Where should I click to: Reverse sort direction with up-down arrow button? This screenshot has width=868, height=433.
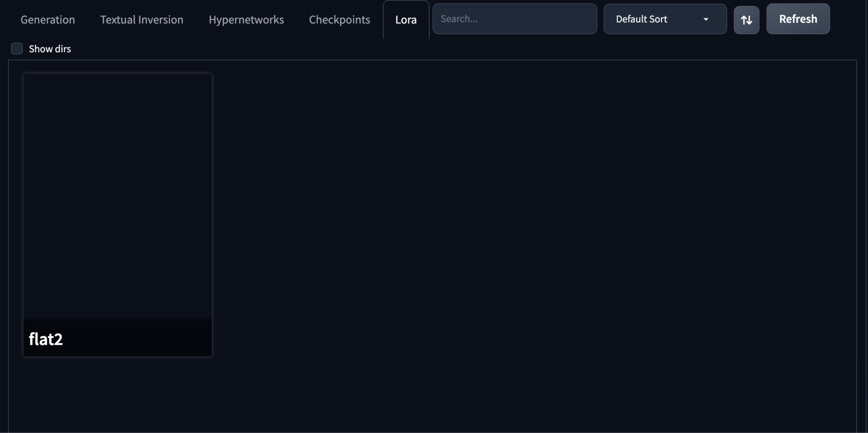[x=746, y=20]
